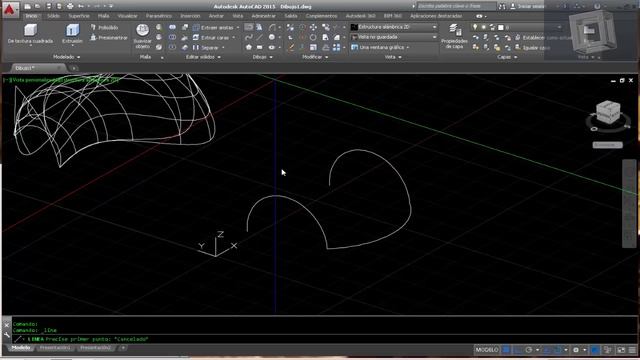Expand the Dibujo panel
The height and width of the screenshot is (360, 640).
click(262, 57)
